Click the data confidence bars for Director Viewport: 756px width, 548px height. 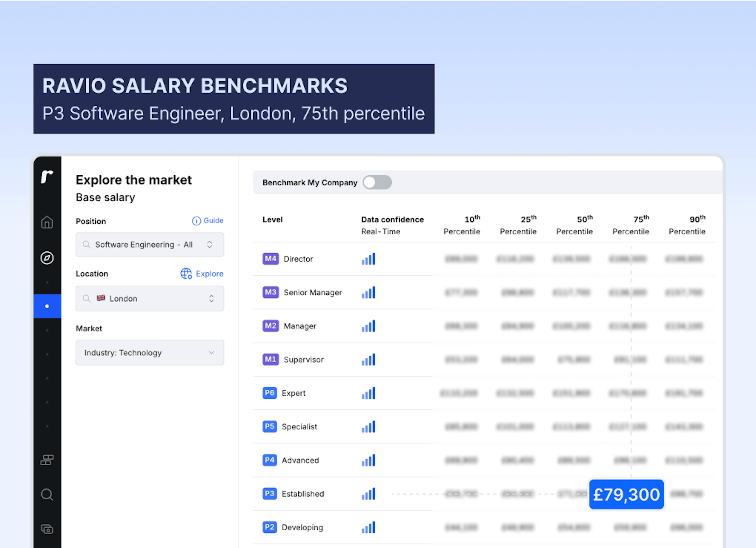368,259
